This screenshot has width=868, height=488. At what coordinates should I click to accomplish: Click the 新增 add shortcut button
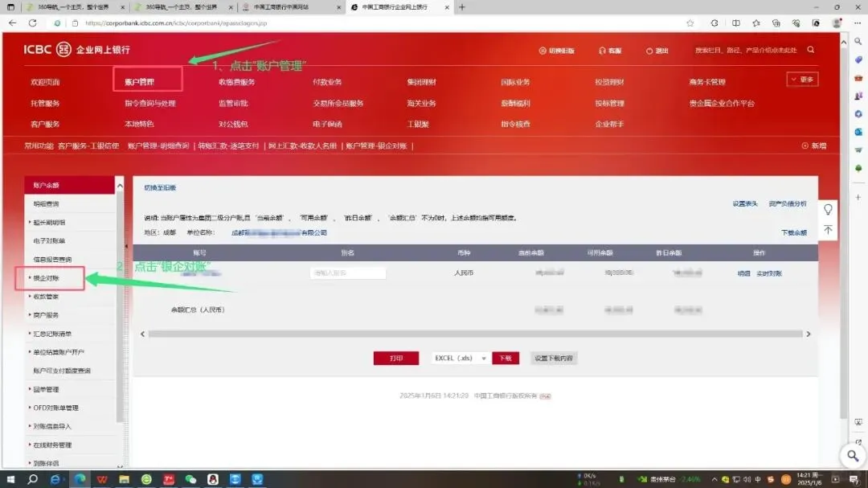814,146
